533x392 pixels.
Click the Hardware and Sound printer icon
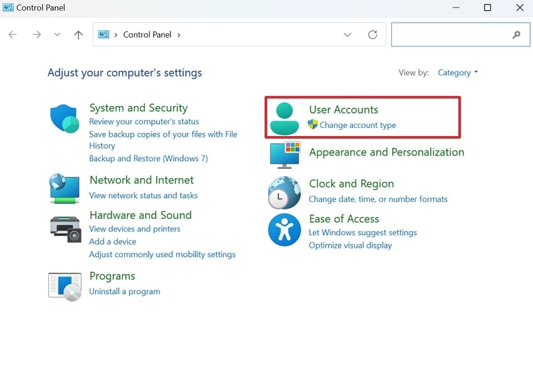tap(66, 229)
